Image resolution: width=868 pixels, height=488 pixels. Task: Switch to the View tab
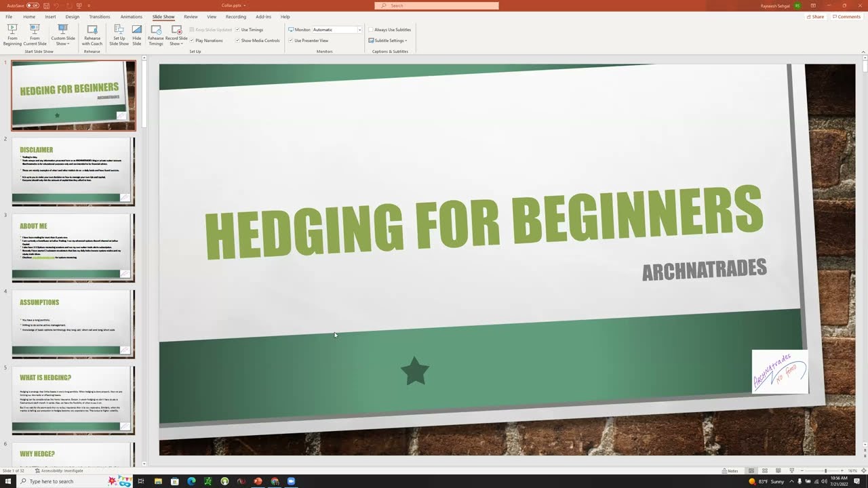click(212, 16)
